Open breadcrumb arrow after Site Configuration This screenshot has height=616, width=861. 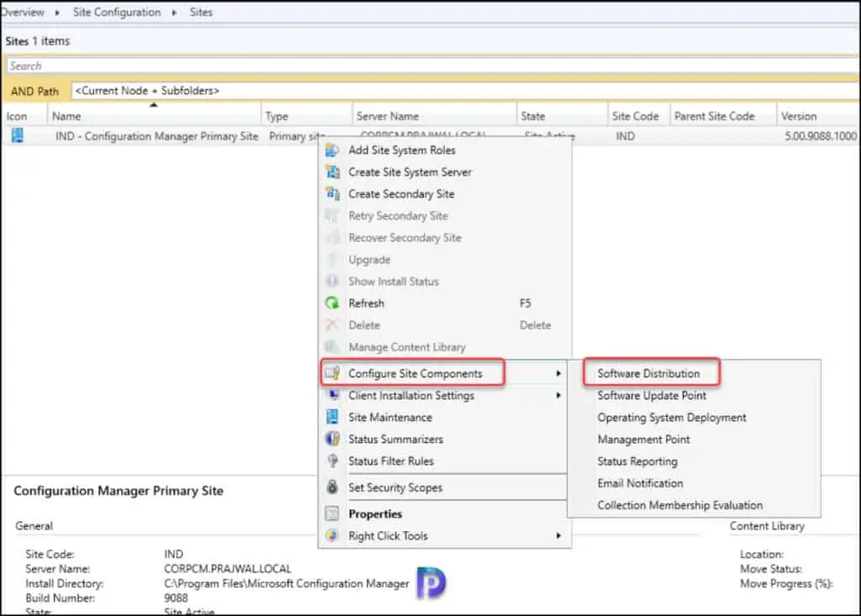[174, 12]
